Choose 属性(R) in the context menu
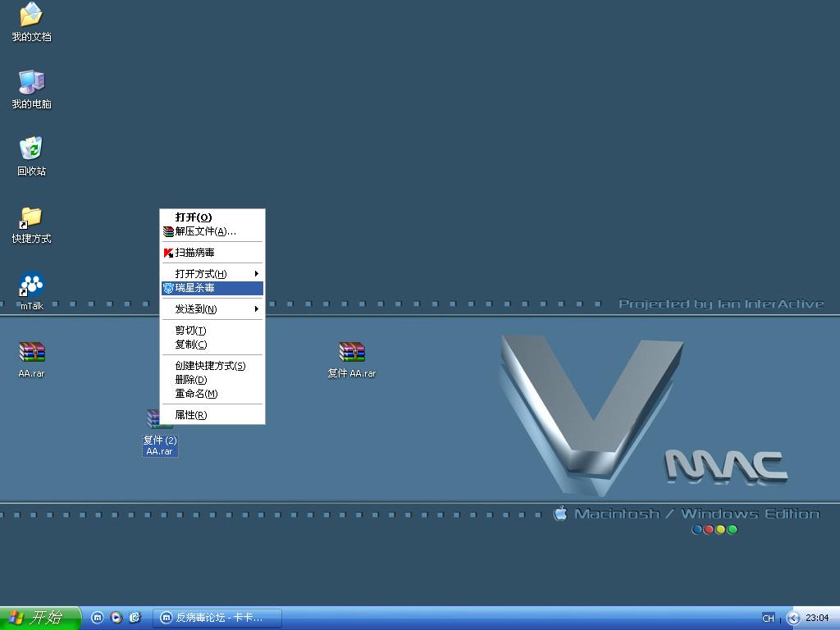Viewport: 840px width, 630px height. point(212,414)
